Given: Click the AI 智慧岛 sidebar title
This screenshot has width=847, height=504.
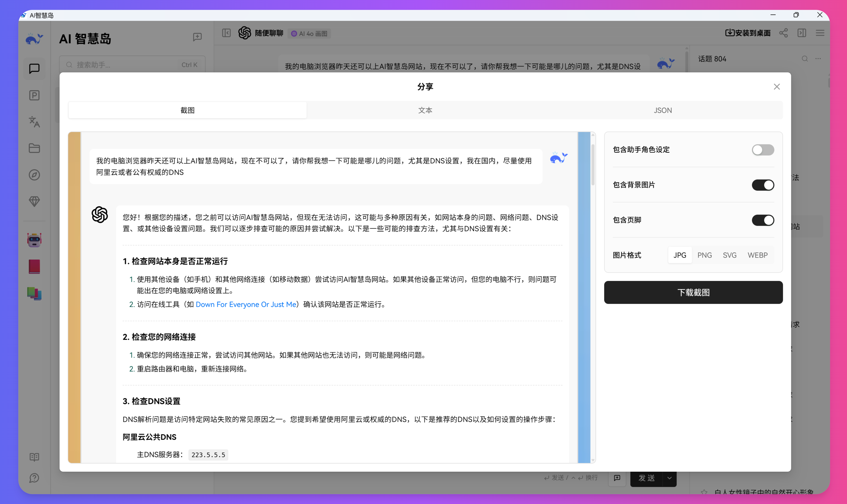Looking at the screenshot, I should point(85,39).
